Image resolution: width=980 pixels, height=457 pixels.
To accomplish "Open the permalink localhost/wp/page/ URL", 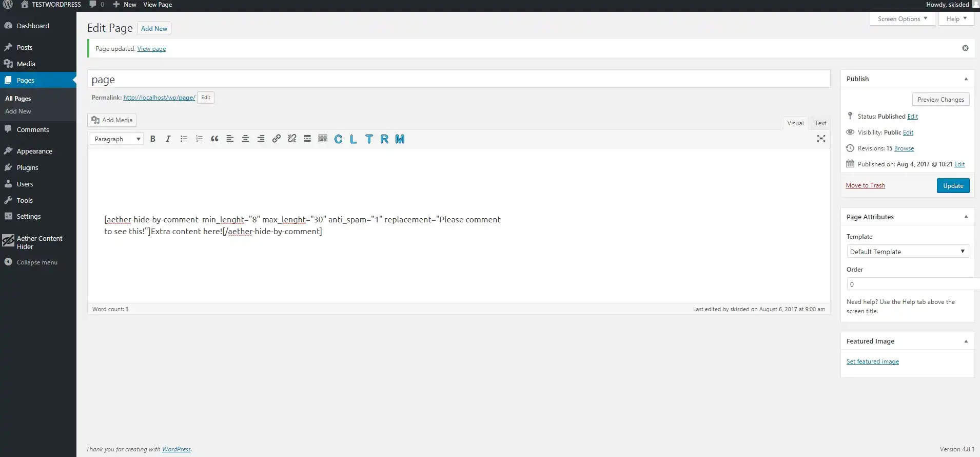I will tap(159, 98).
